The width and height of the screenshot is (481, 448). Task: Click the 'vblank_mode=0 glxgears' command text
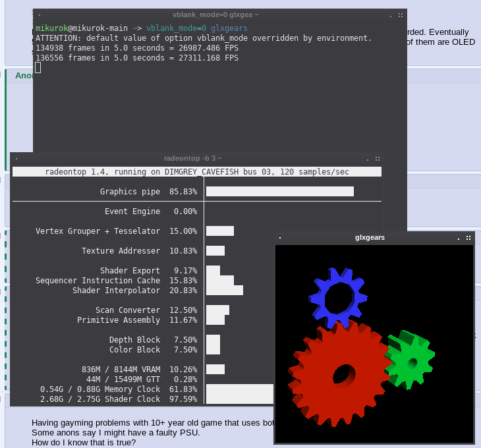[197, 28]
